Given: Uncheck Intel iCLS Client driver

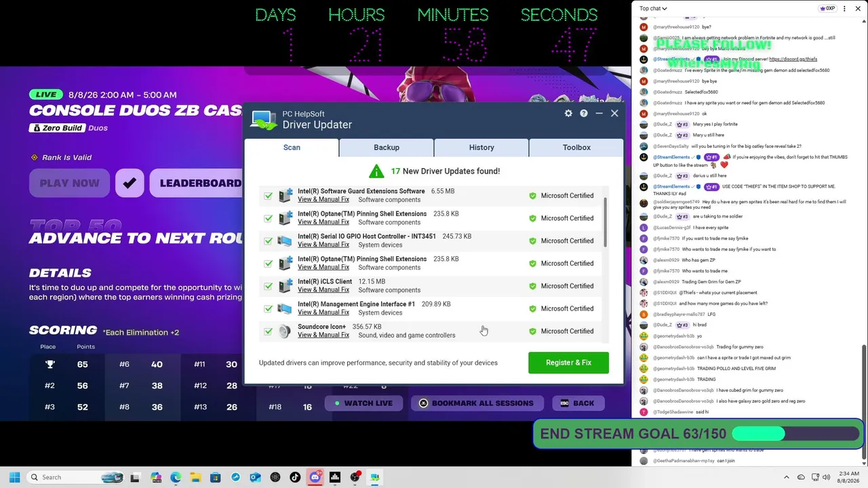Looking at the screenshot, I should (269, 286).
